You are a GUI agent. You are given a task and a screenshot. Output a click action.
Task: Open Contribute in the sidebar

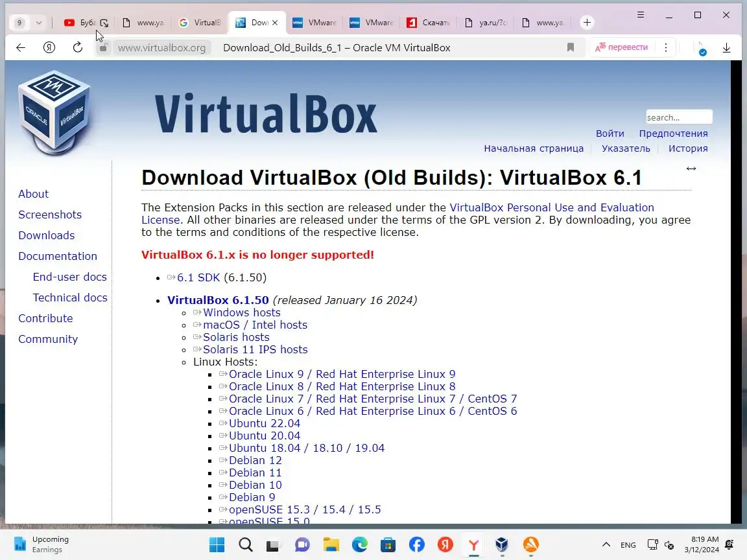pyautogui.click(x=45, y=318)
